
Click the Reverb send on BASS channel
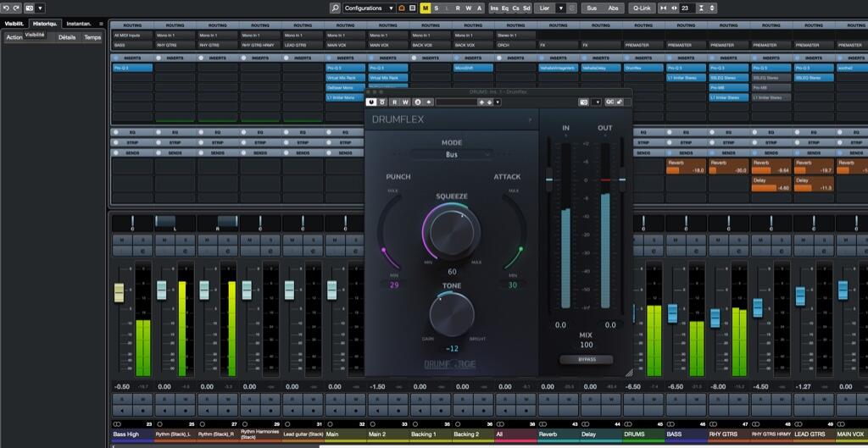[686, 167]
